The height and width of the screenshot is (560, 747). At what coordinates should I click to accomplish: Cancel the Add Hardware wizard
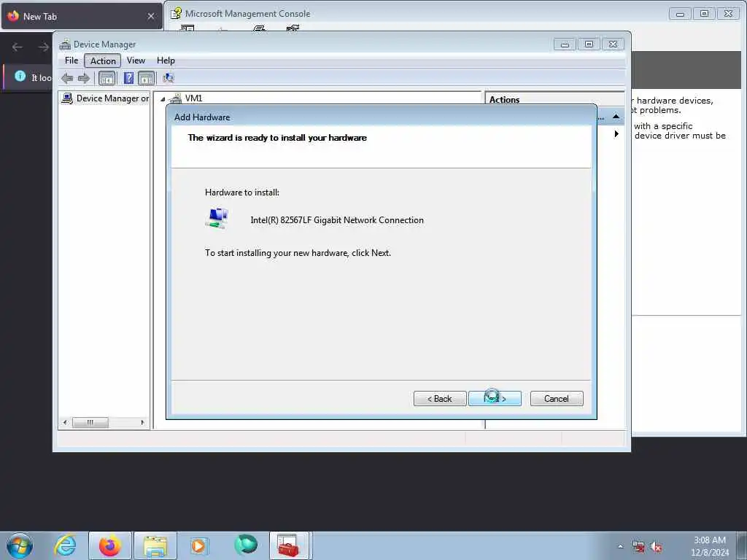click(557, 399)
